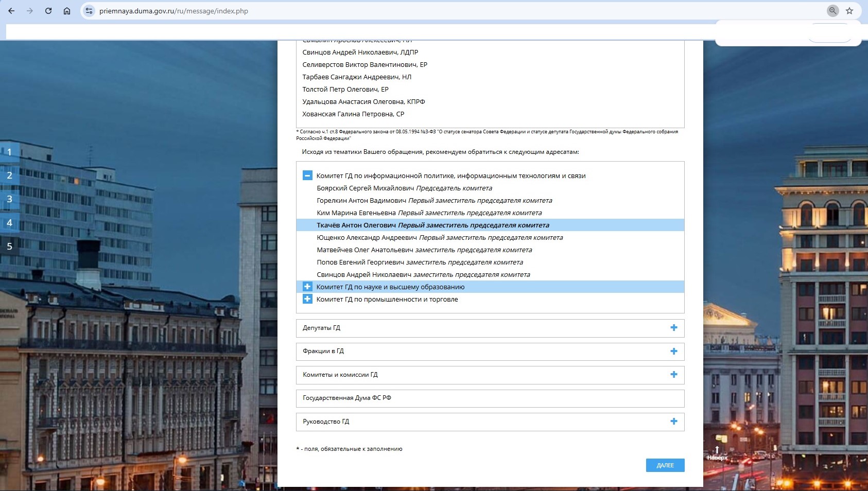Select Ющенко Александр Андреевич
This screenshot has height=491, width=868.
(440, 238)
